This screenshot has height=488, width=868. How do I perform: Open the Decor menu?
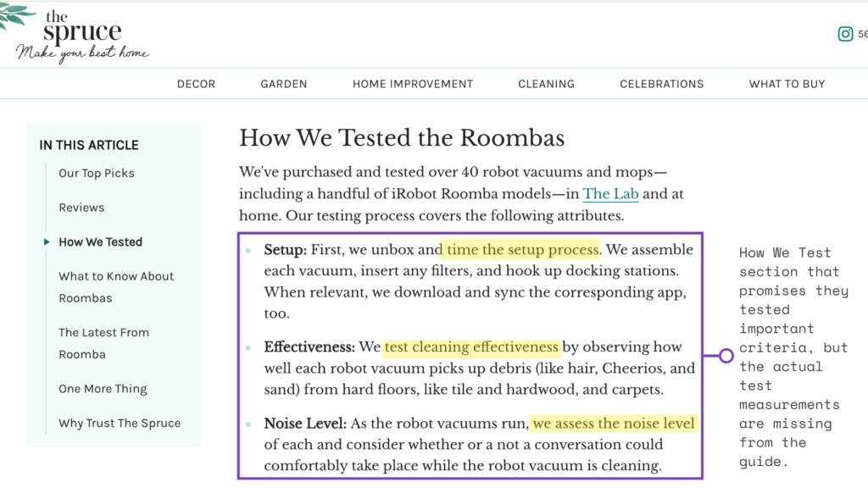click(x=196, y=84)
